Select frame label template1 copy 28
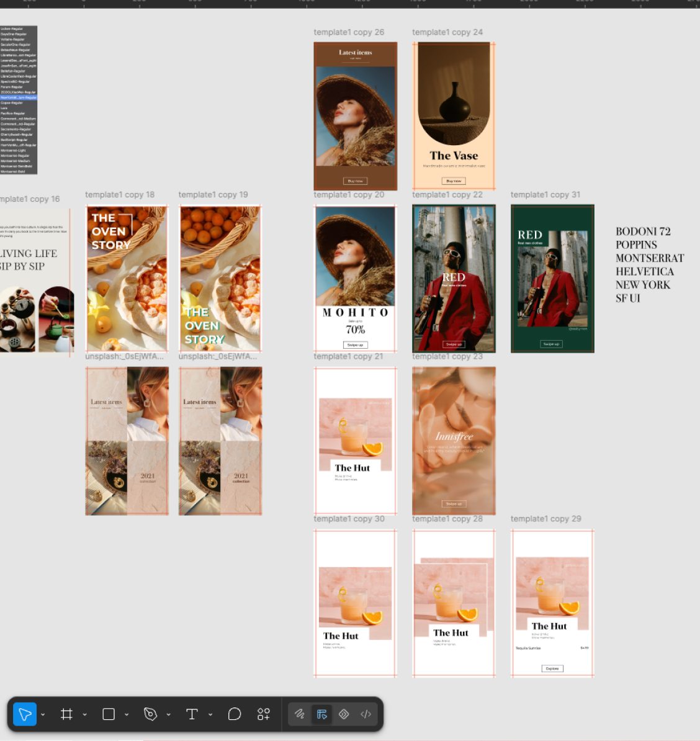Viewport: 700px width, 741px height. pyautogui.click(x=447, y=519)
